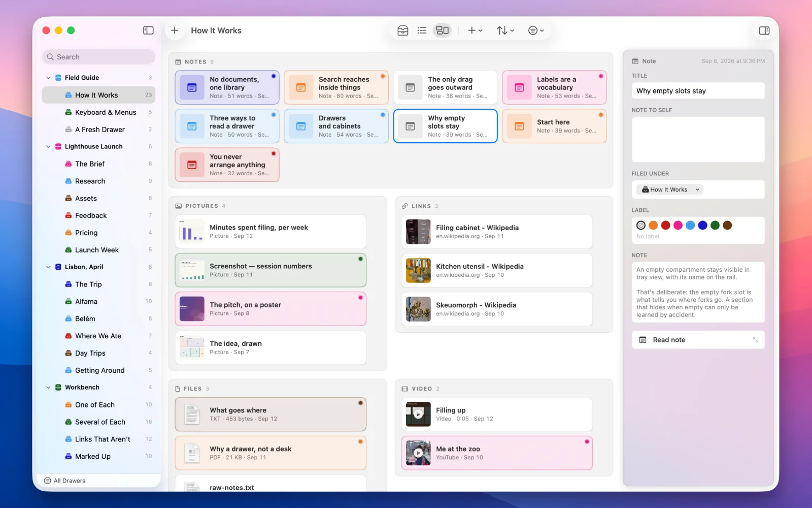Image resolution: width=812 pixels, height=508 pixels.
Task: Play the 'Me at the zoo' video
Action: [418, 453]
